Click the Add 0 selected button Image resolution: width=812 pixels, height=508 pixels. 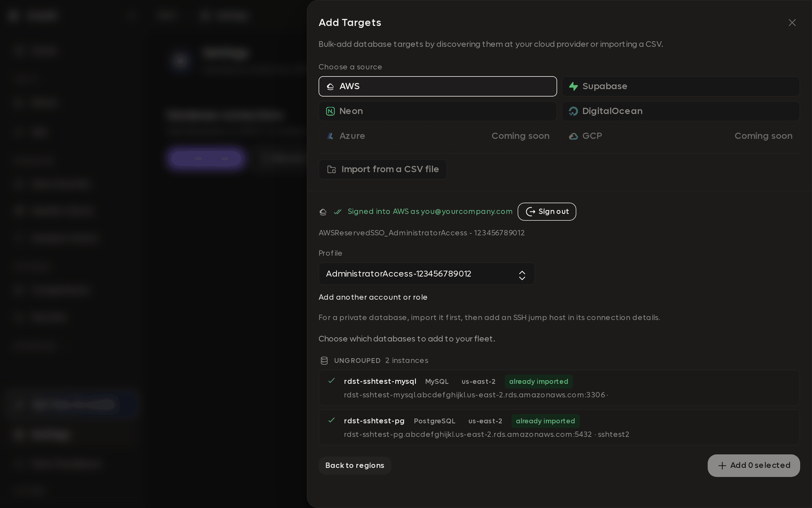pos(754,466)
